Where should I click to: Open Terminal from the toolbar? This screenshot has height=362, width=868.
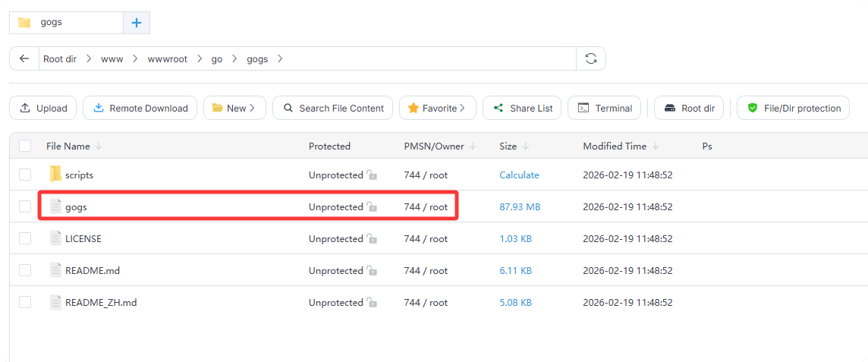point(604,108)
